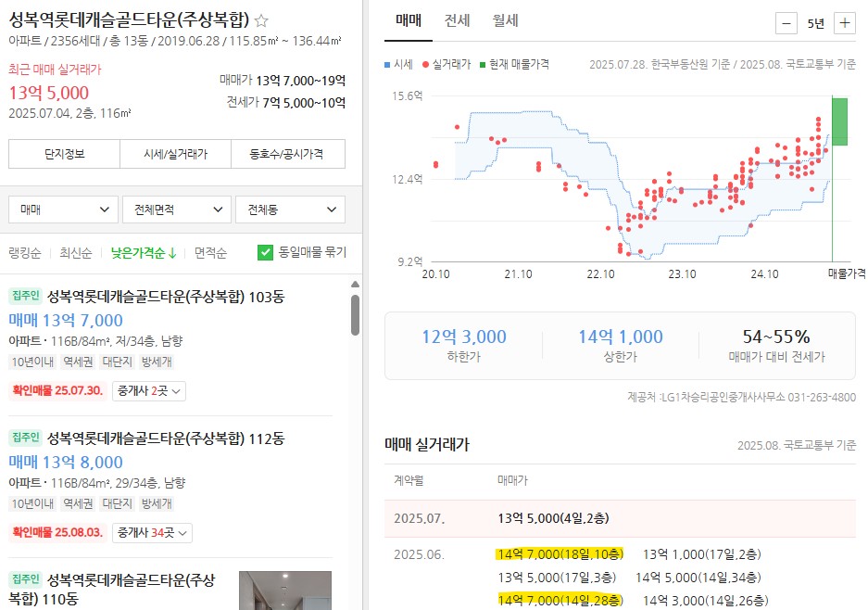Sort listings by 최신순
This screenshot has width=868, height=610.
tap(76, 253)
